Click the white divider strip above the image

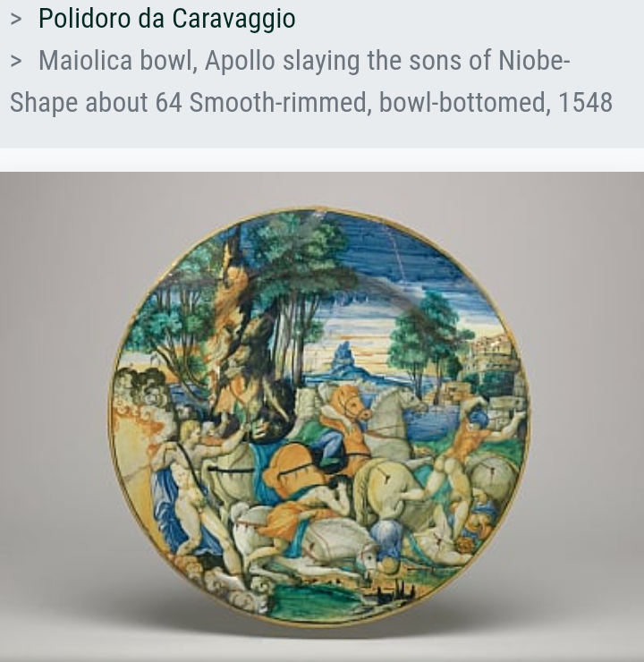pyautogui.click(x=322, y=159)
